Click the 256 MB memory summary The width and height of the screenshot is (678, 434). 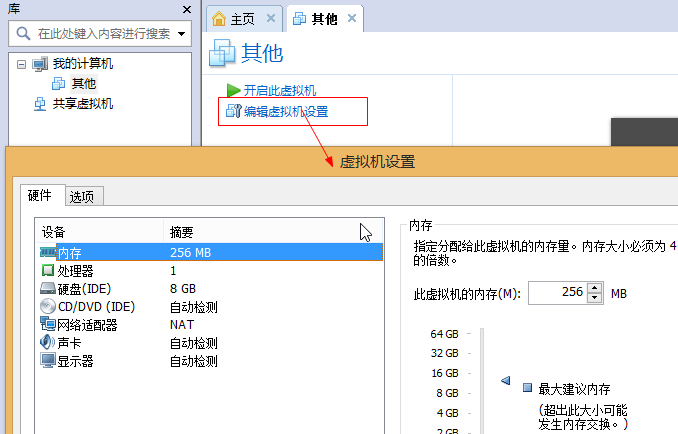point(191,252)
